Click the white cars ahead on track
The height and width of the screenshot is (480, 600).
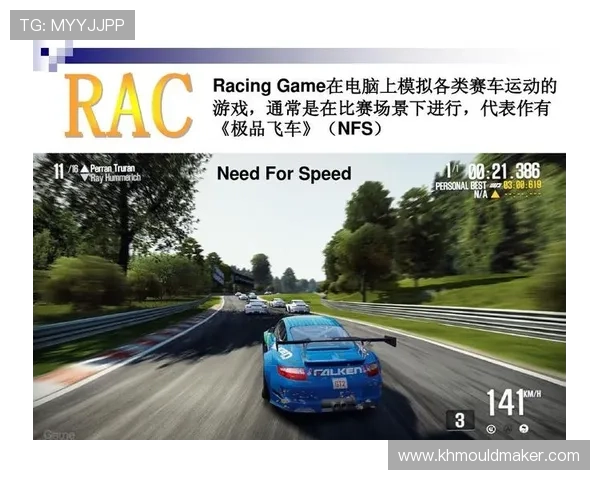coord(273,304)
